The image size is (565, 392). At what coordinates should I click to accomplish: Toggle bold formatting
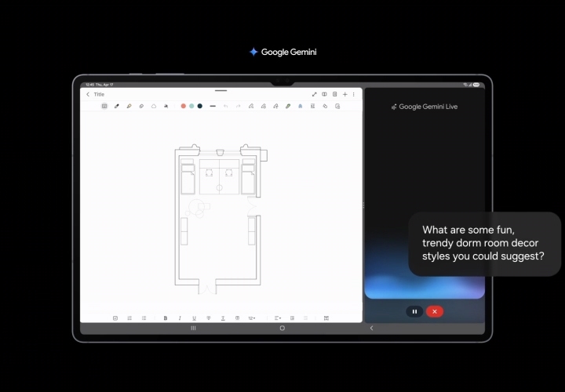pos(166,318)
